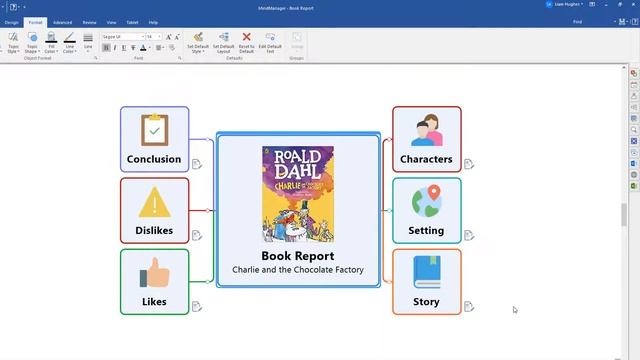Open the Topic Style gallery
The image size is (640, 360).
(13, 43)
